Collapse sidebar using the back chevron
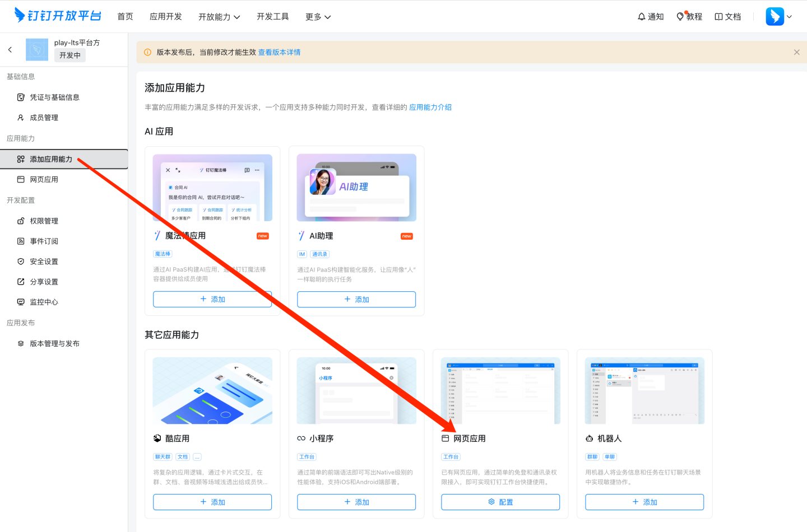The height and width of the screenshot is (532, 807). coord(10,49)
